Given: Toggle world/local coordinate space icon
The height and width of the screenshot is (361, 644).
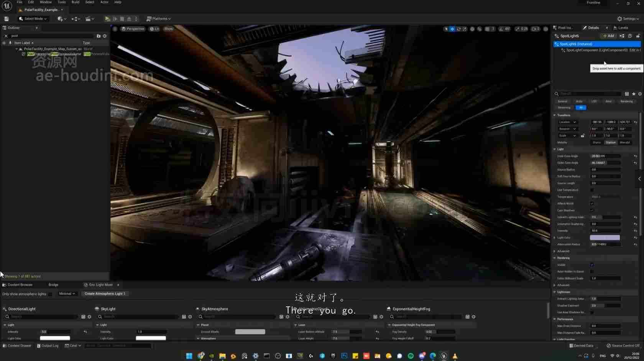Looking at the screenshot, I should pos(472,29).
